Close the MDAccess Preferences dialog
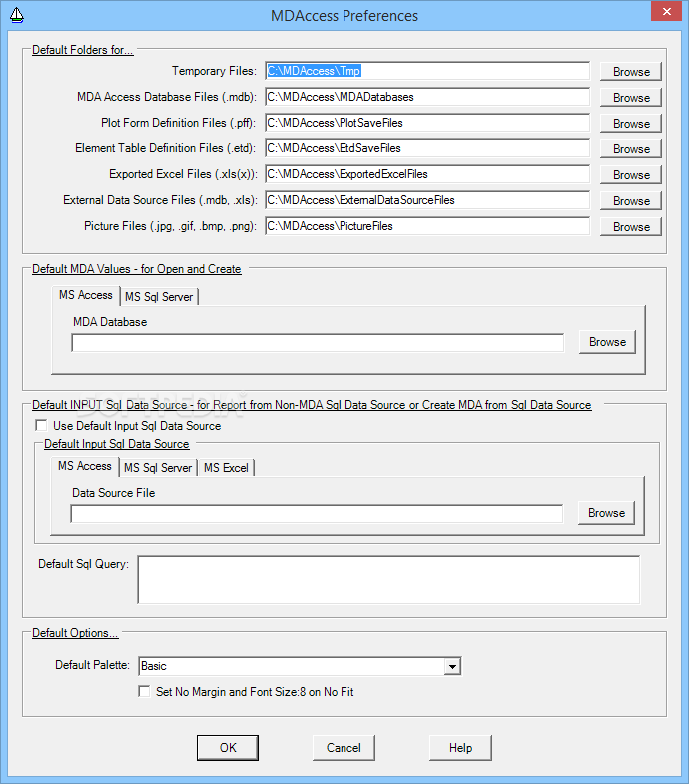This screenshot has height=784, width=689. 666,12
